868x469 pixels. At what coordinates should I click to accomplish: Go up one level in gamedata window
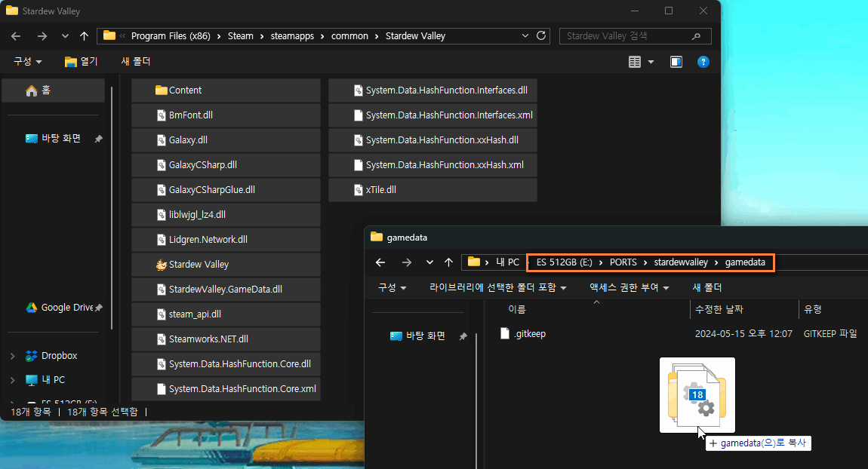coord(448,262)
